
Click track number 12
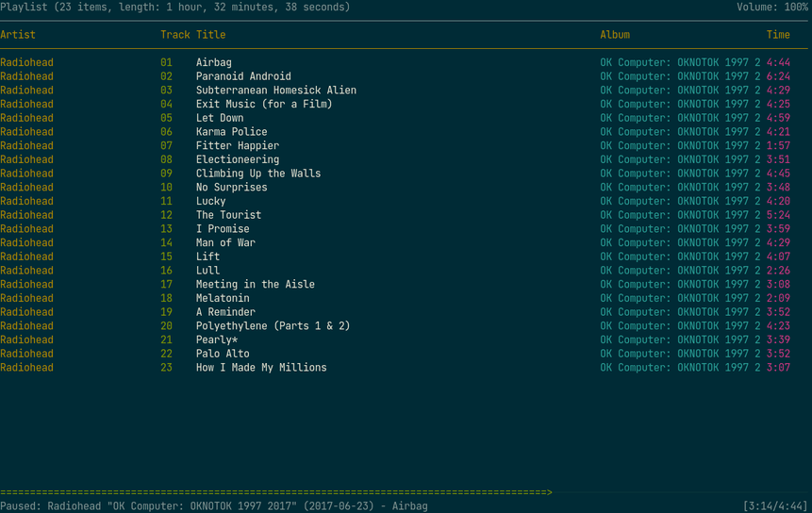pyautogui.click(x=166, y=215)
